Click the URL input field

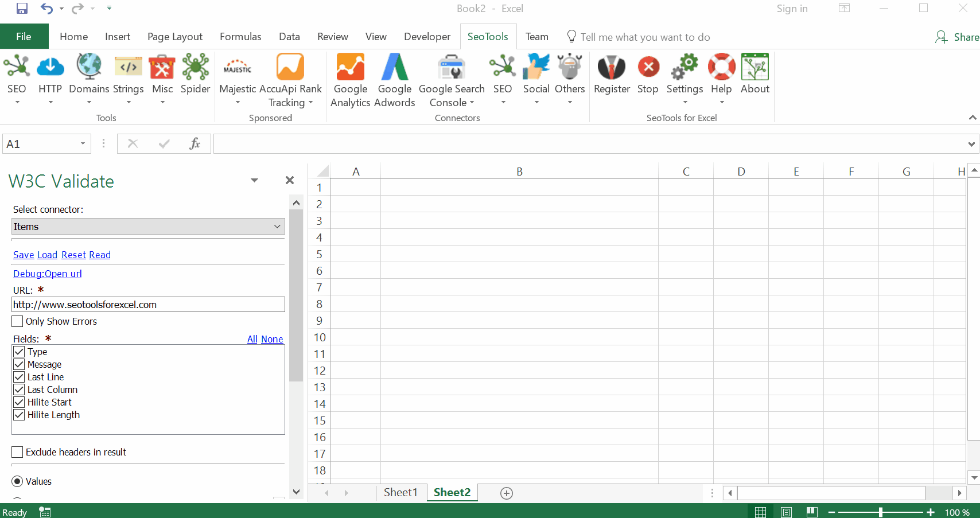click(148, 305)
